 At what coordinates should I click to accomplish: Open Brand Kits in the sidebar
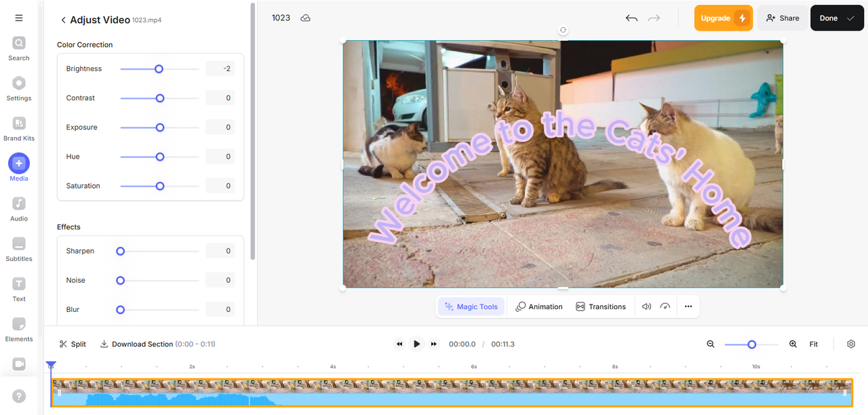pyautogui.click(x=19, y=129)
